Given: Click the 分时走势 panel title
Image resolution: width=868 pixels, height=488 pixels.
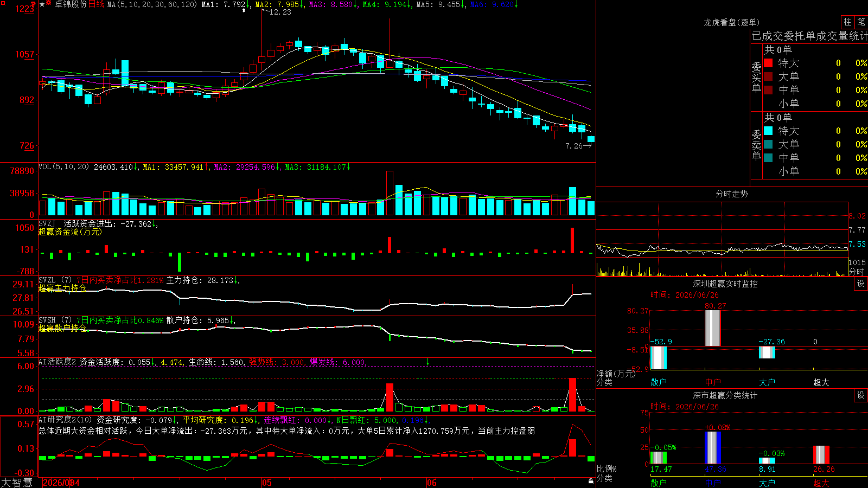Looking at the screenshot, I should point(731,194).
